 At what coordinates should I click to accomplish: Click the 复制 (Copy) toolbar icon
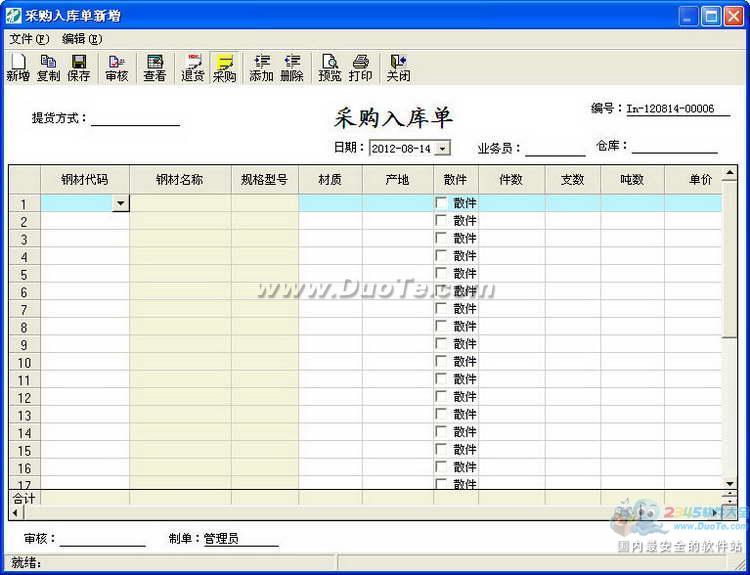pyautogui.click(x=48, y=68)
